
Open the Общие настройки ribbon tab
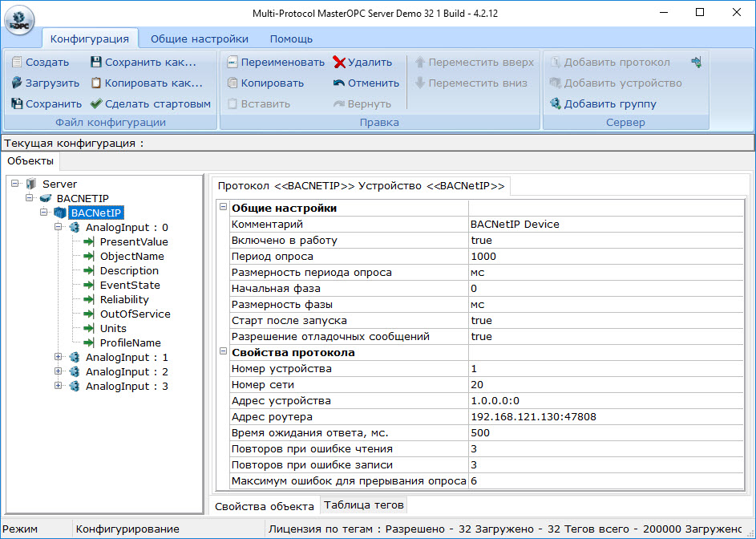pyautogui.click(x=200, y=38)
